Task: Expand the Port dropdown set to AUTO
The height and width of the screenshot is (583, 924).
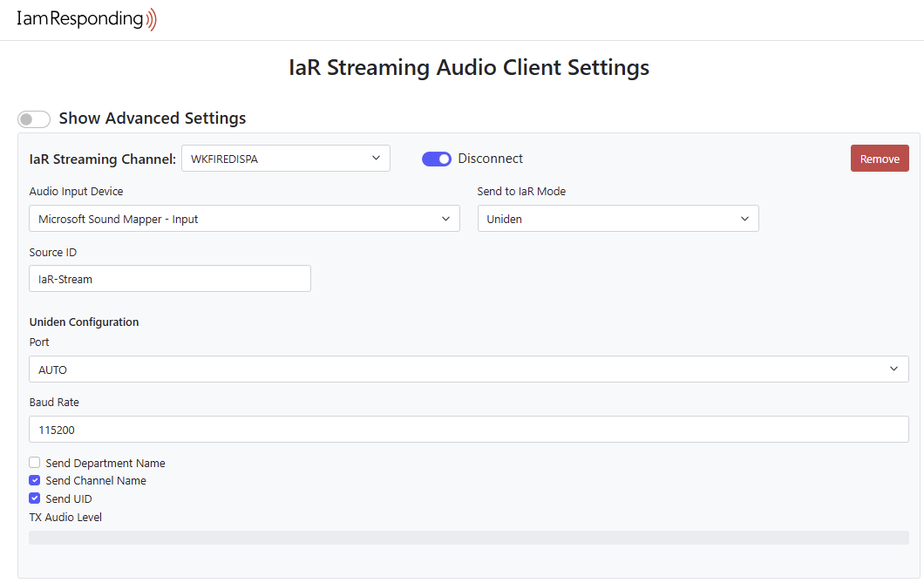Action: pyautogui.click(x=469, y=369)
